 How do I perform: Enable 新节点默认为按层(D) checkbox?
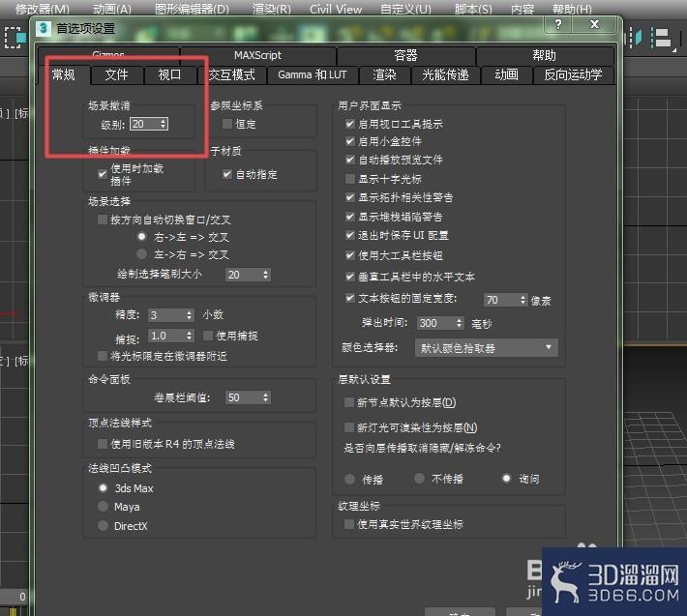tap(349, 402)
